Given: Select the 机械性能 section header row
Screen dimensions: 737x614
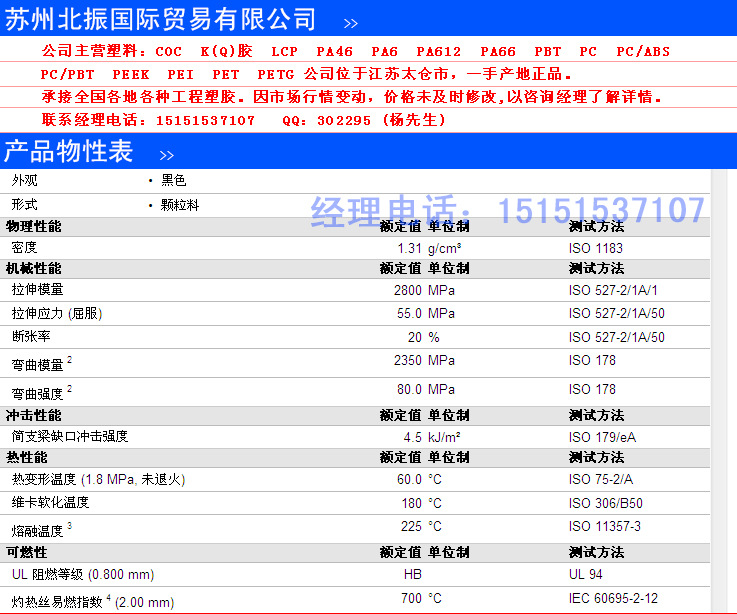Looking at the screenshot, I should click(34, 269).
